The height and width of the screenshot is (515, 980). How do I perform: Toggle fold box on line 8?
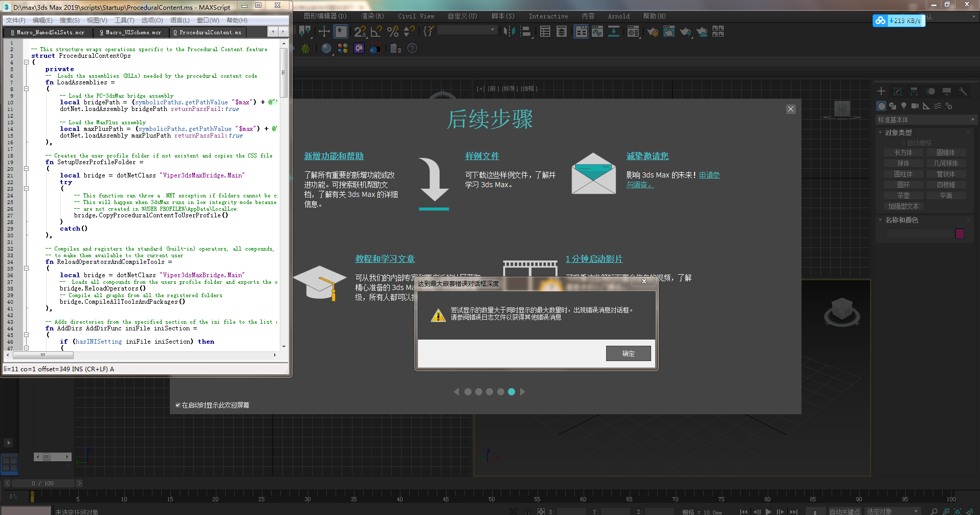26,89
